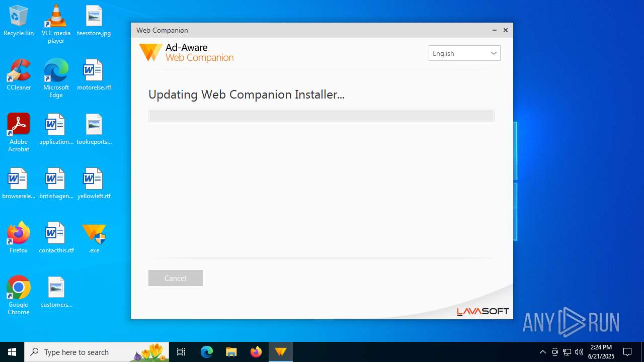Open the English language dropdown
The height and width of the screenshot is (362, 644).
coord(464,53)
